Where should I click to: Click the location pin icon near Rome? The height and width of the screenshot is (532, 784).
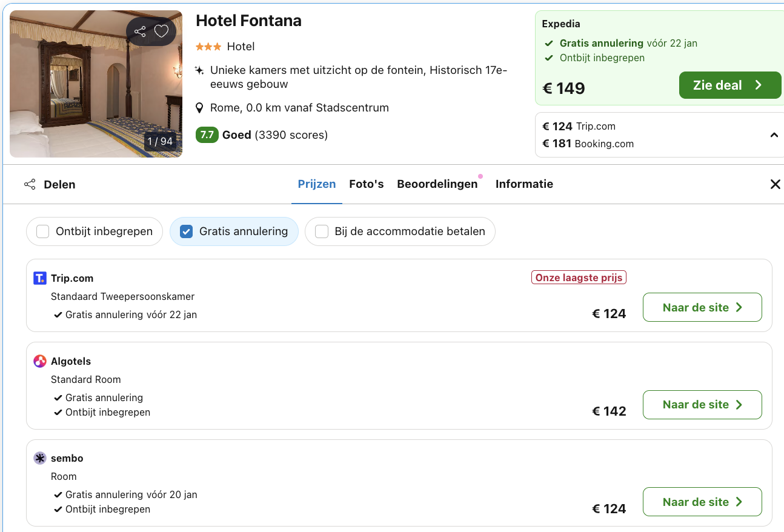coord(199,108)
